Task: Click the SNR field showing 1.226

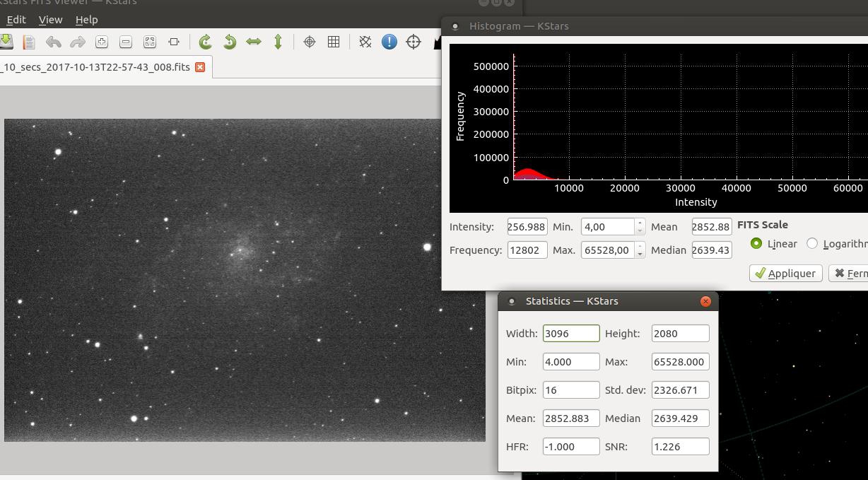Action: pyautogui.click(x=680, y=447)
